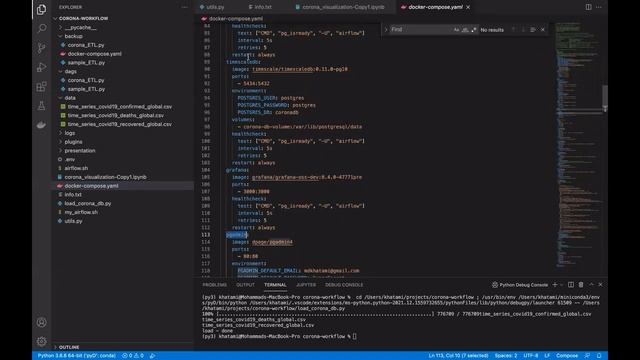The height and width of the screenshot is (360, 640).
Task: Go to line via Ln 113, Col 10 status
Action: (458, 356)
